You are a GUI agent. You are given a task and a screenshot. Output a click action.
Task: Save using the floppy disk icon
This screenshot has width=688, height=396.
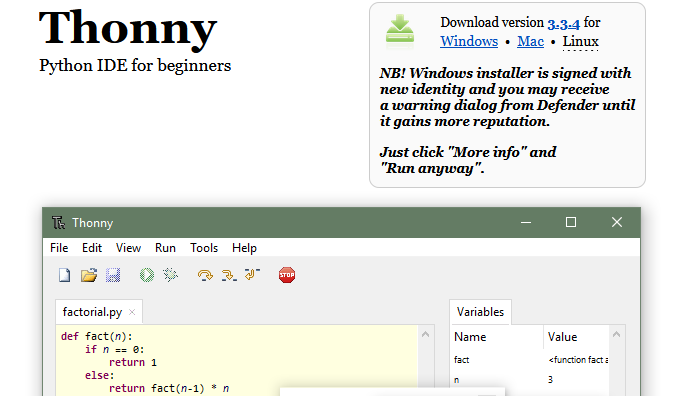coord(113,275)
